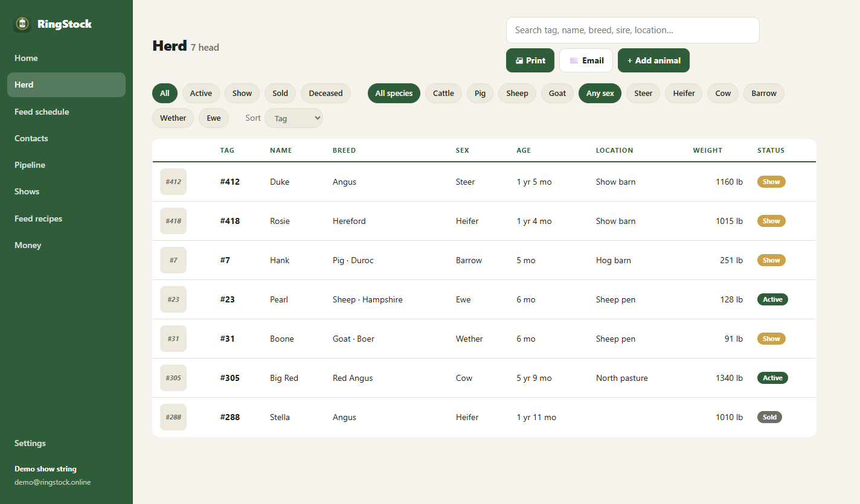The height and width of the screenshot is (504, 860).
Task: Click demo@ringstock.online account email
Action: point(53,482)
